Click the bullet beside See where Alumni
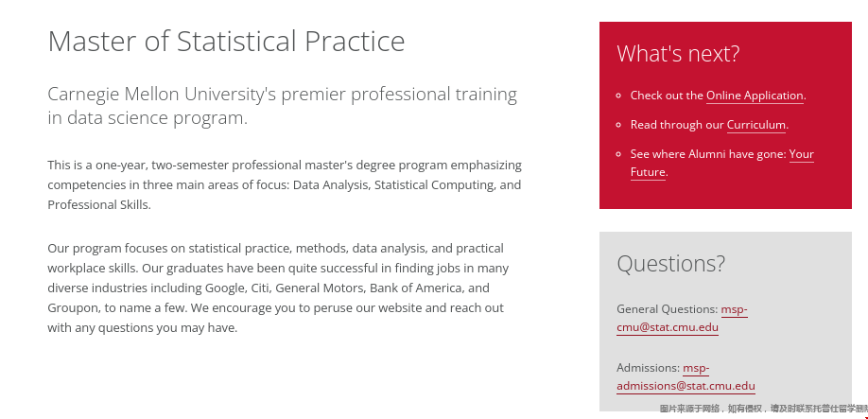This screenshot has width=868, height=419. coord(618,154)
